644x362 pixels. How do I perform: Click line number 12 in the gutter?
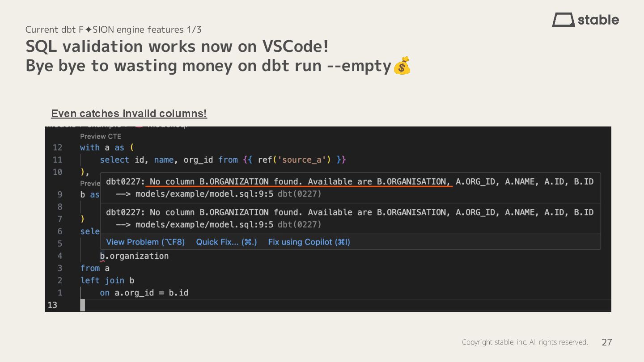pos(57,147)
